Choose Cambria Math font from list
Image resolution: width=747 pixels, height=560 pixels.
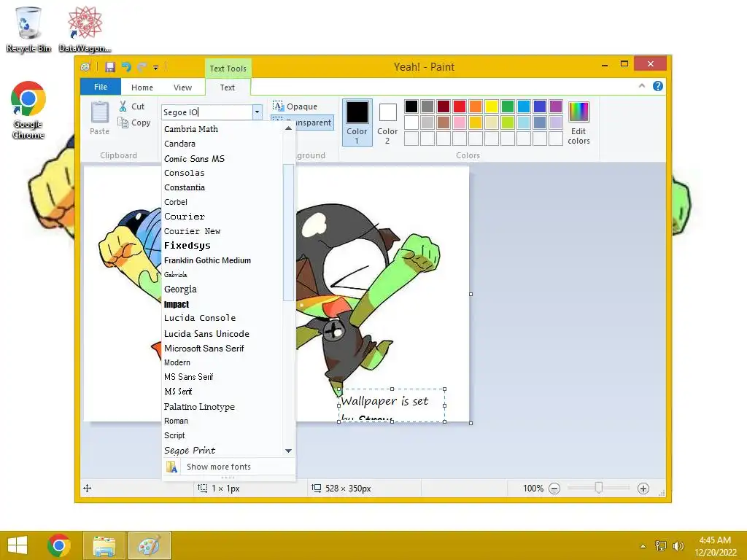pyautogui.click(x=222, y=129)
